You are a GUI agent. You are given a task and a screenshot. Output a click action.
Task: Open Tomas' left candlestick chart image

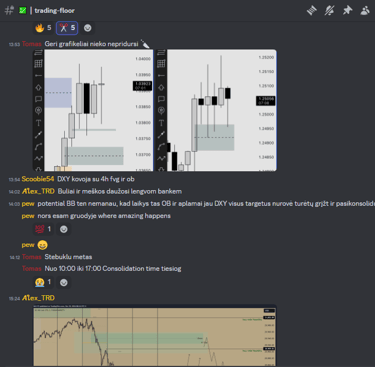[x=93, y=110]
